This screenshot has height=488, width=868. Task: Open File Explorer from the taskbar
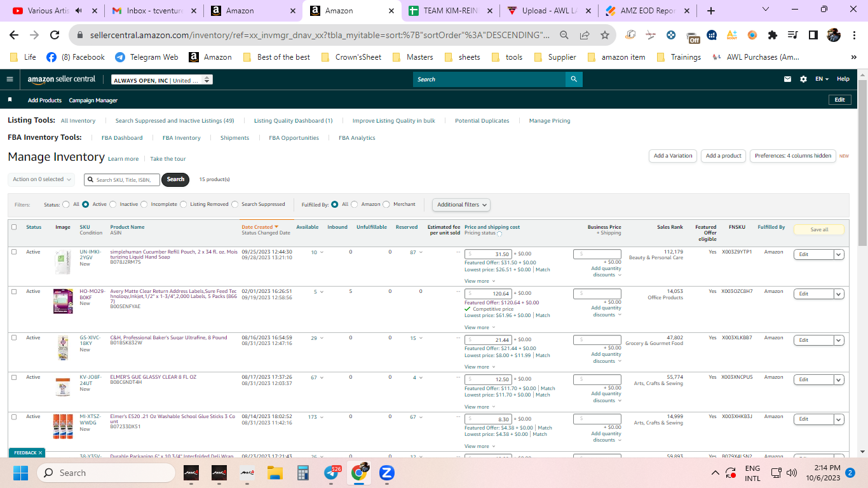tap(275, 473)
